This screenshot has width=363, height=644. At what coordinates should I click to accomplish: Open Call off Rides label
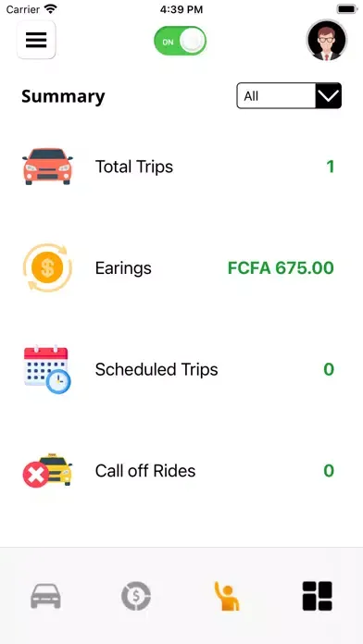(x=145, y=471)
